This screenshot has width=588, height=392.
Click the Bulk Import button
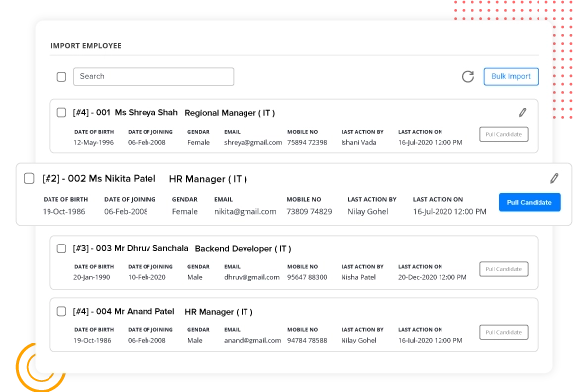coord(511,77)
